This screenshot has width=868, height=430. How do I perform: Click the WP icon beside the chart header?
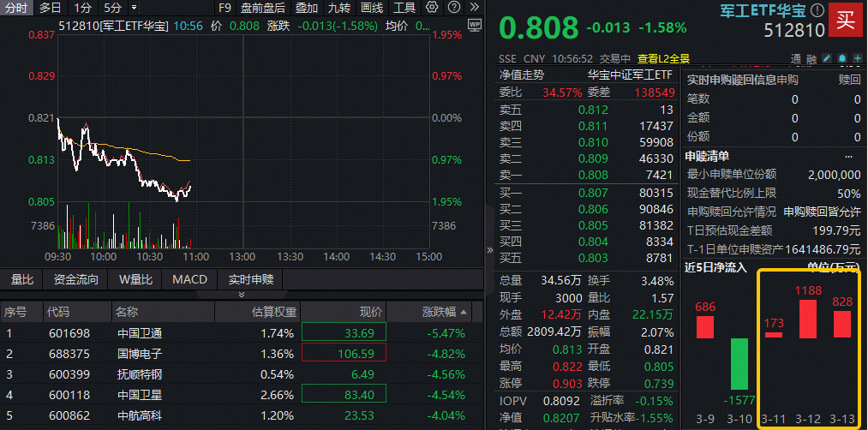(476, 26)
